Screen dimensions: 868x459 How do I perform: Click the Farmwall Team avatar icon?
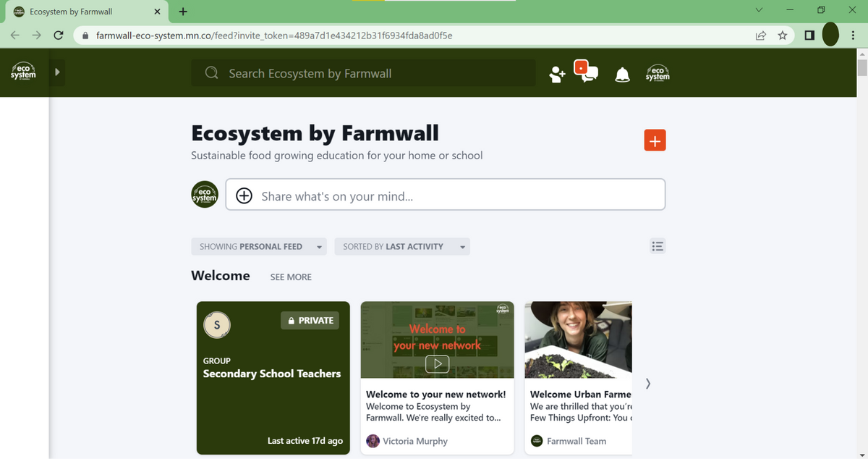(537, 441)
